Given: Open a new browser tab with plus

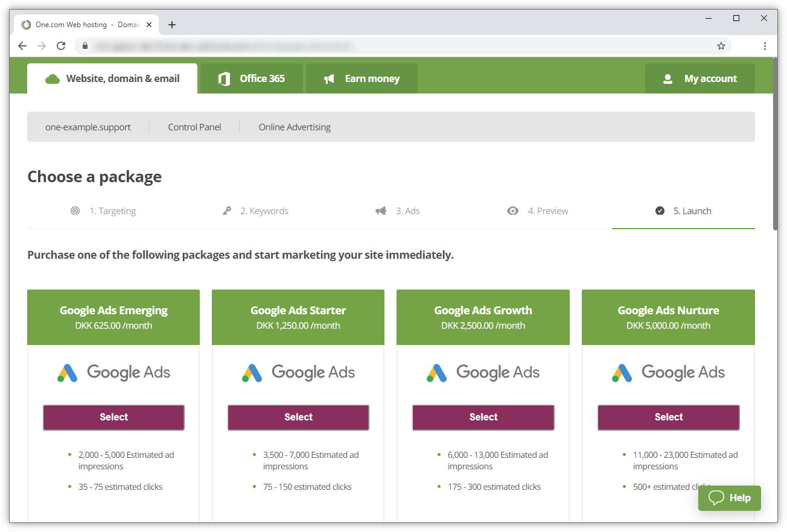Looking at the screenshot, I should tap(172, 25).
